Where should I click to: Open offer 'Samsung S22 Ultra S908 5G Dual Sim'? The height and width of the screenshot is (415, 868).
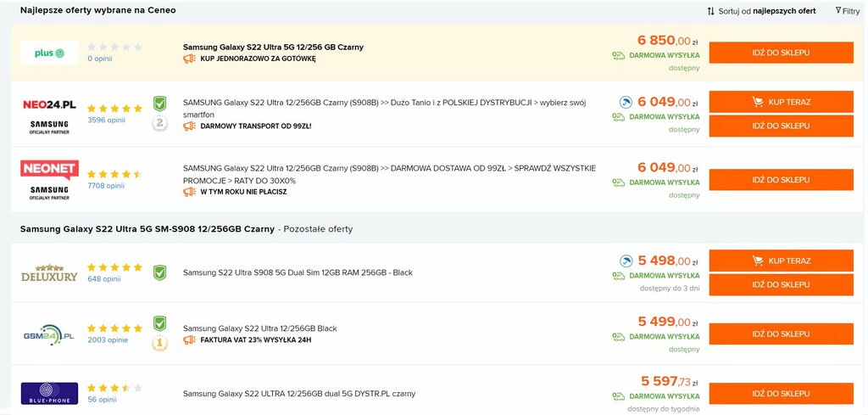click(298, 272)
